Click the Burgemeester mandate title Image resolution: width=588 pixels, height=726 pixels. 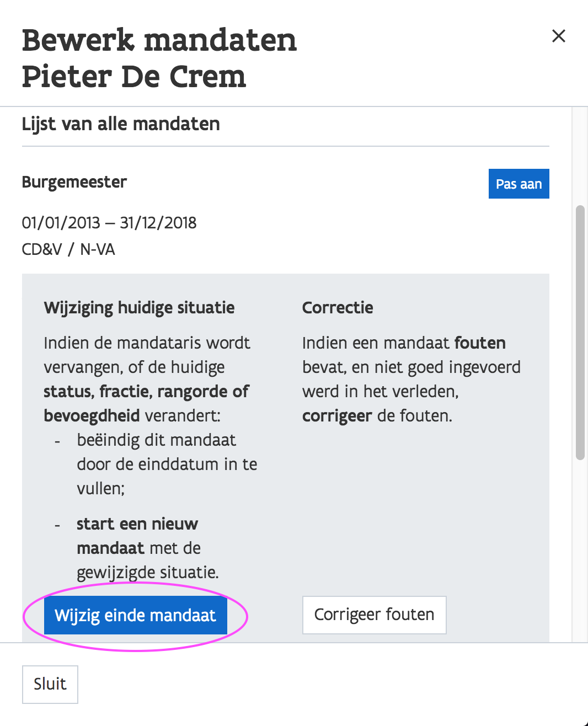[74, 182]
